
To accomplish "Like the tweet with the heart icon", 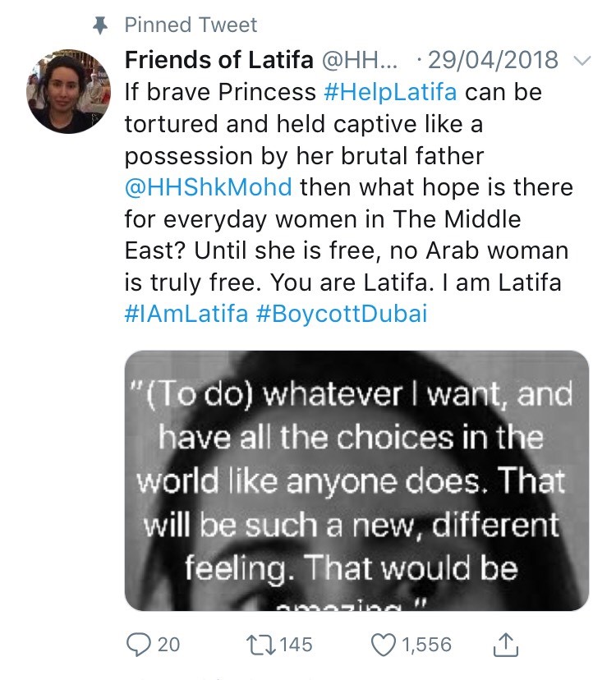I will pyautogui.click(x=384, y=645).
